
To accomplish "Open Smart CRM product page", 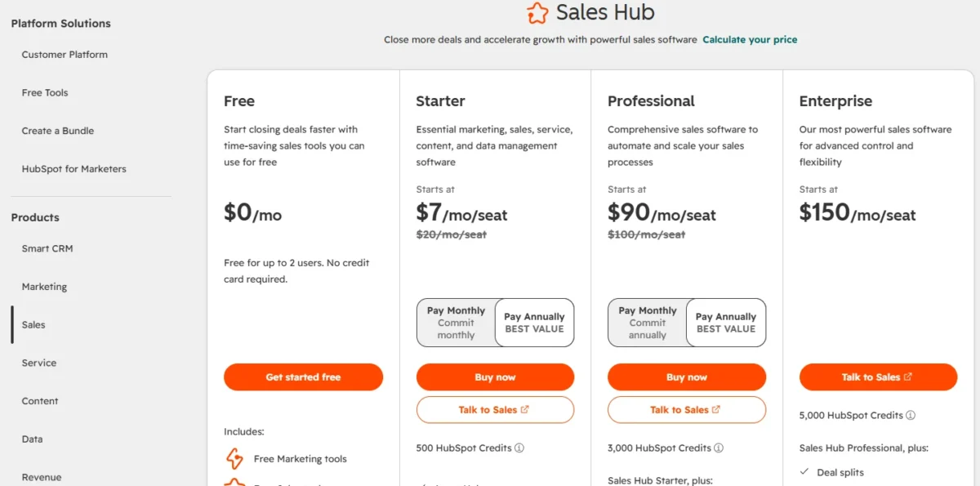I will point(47,248).
